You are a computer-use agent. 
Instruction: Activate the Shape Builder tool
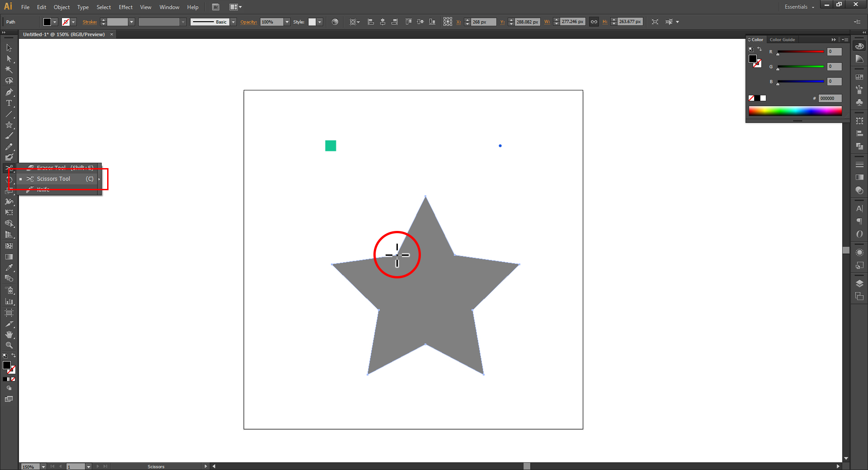[9, 224]
